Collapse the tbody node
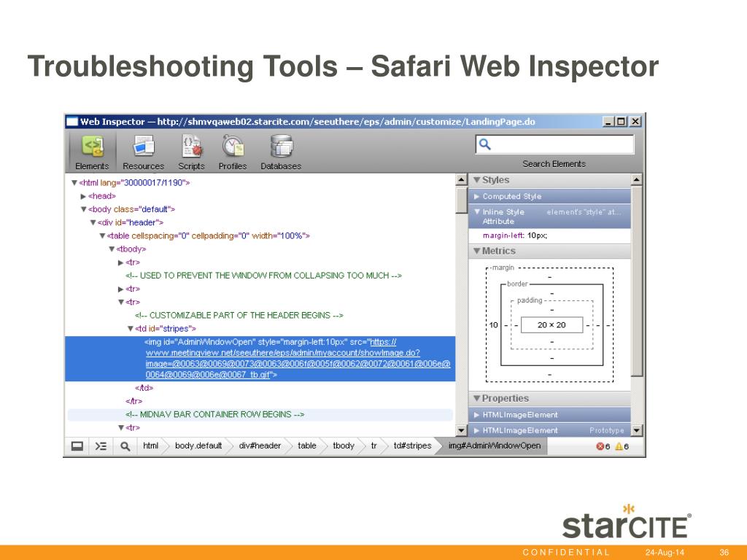 tap(112, 249)
